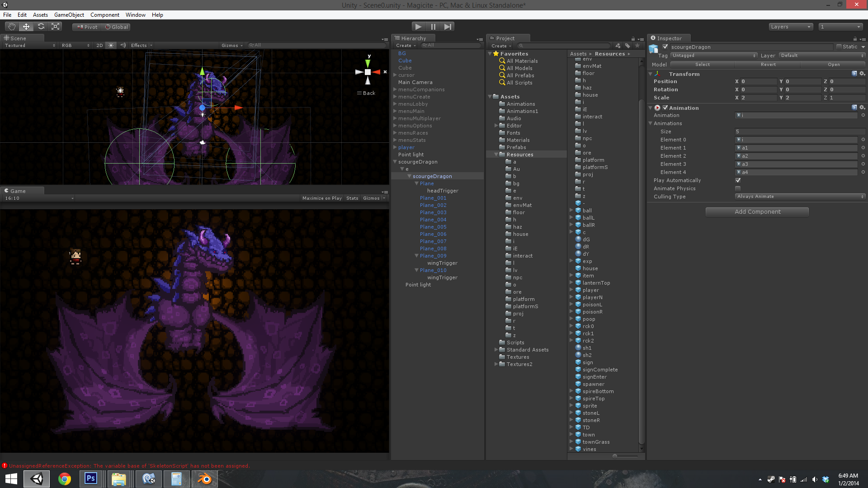Uncheck Play Automatically checkbox

pyautogui.click(x=738, y=180)
